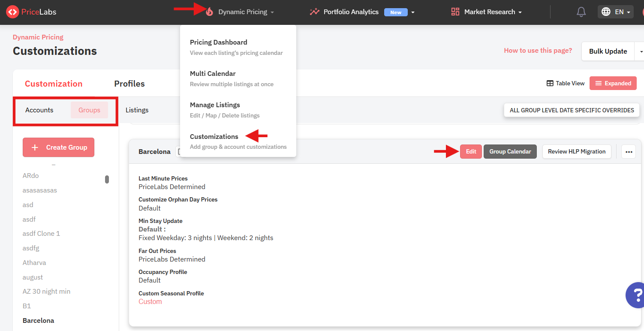
Task: Click the Edit button for Barcelona
Action: coord(471,152)
